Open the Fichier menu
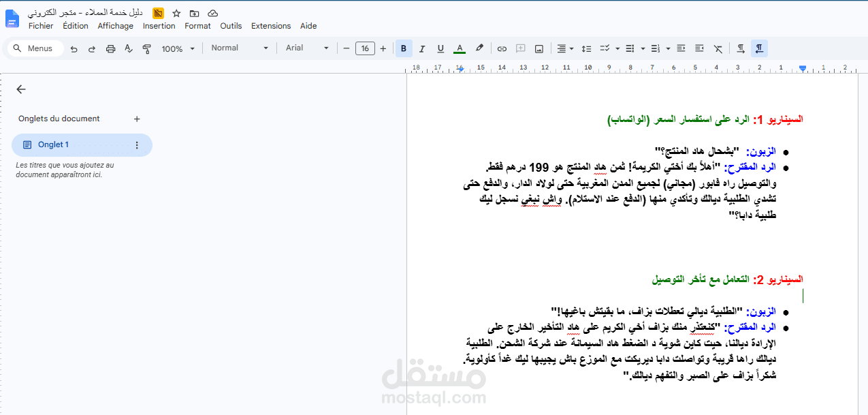This screenshot has width=868, height=415. pos(41,26)
